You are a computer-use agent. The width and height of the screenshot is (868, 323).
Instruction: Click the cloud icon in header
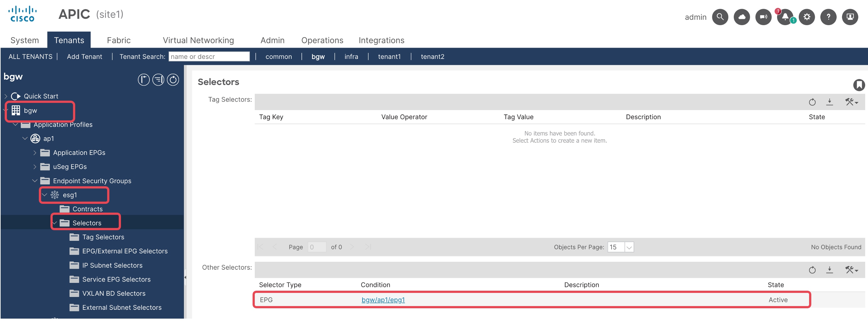(x=742, y=17)
